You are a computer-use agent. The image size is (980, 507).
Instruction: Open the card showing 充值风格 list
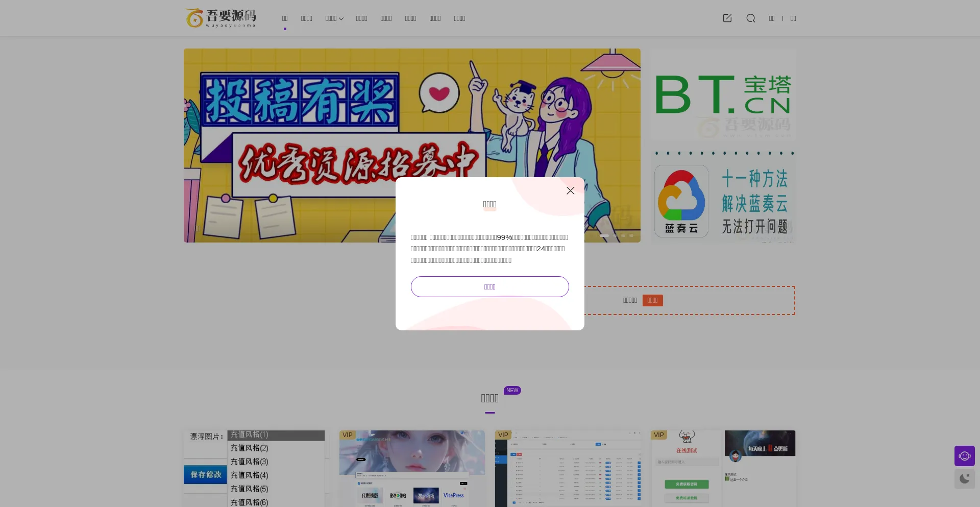[256, 469]
